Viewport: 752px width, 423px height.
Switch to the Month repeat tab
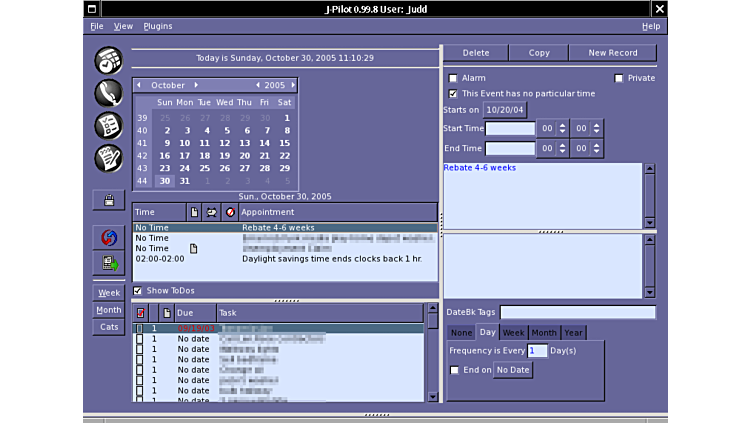tap(544, 332)
